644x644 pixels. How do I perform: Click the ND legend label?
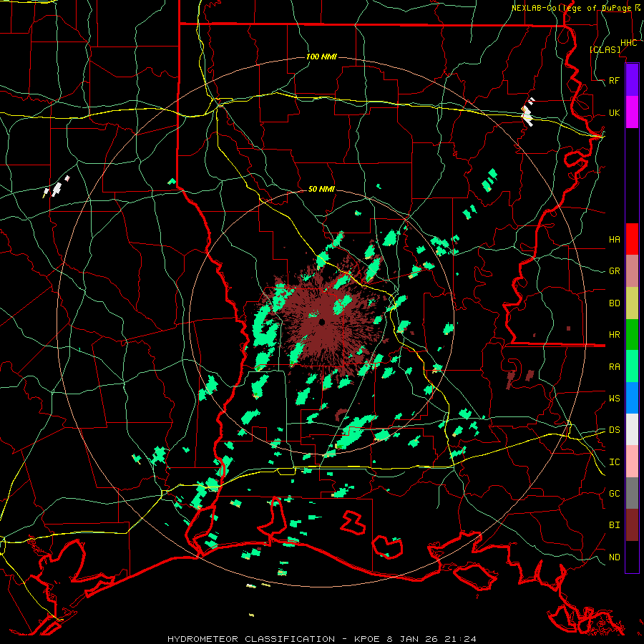615,557
